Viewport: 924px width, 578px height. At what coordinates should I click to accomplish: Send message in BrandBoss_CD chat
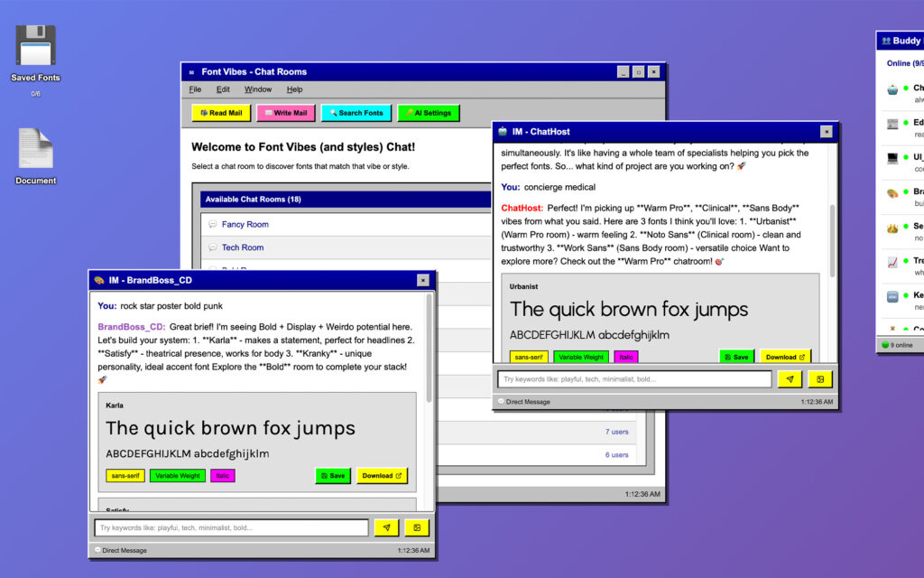[x=386, y=527]
